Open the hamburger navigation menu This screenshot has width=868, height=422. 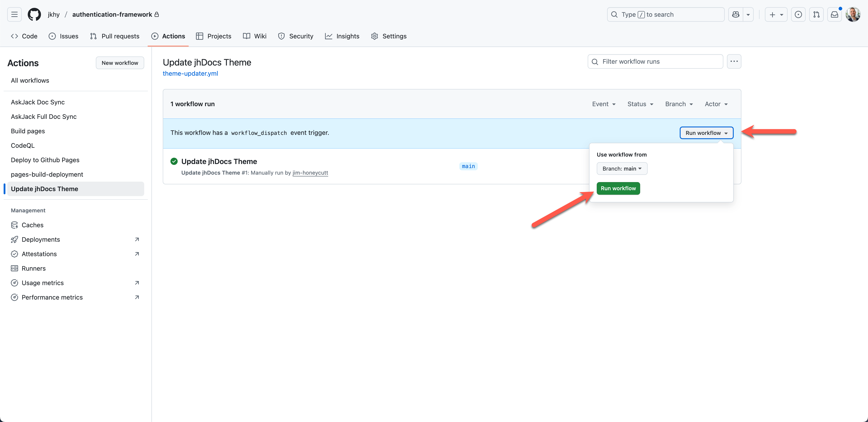click(14, 14)
